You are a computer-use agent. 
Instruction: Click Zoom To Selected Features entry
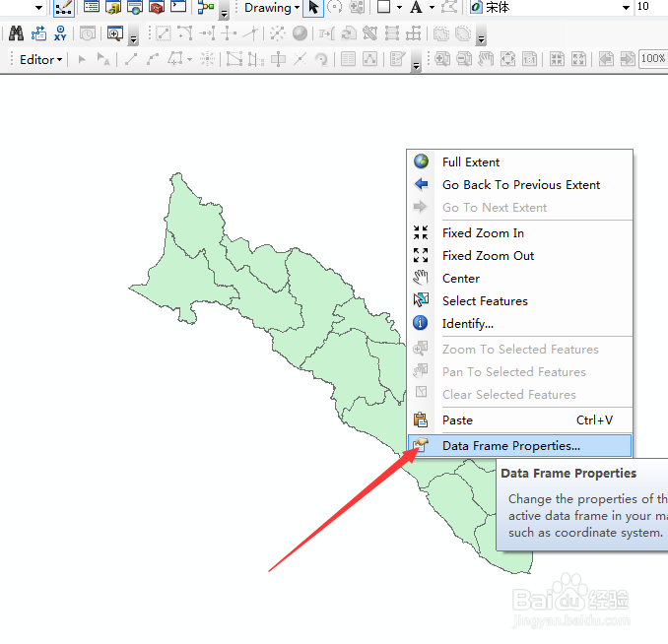(x=520, y=349)
